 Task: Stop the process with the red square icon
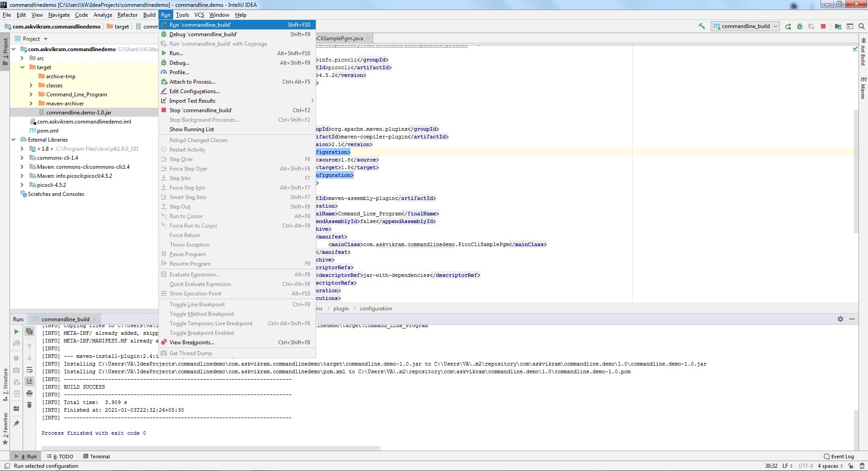pos(823,26)
